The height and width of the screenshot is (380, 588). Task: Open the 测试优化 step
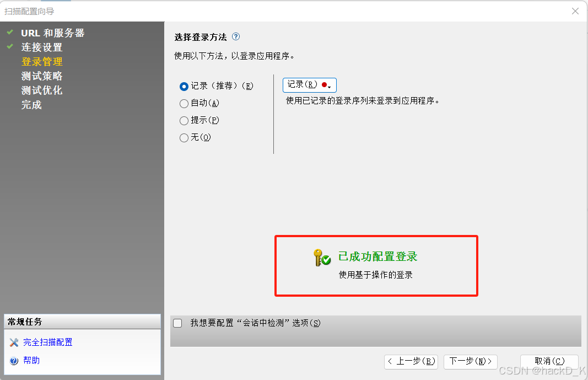[x=42, y=90]
